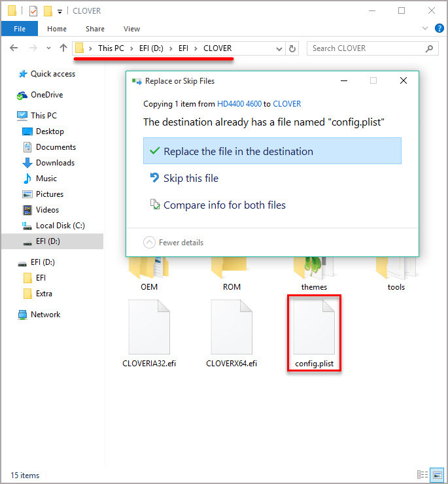Select Network in navigation pane

[x=39, y=315]
